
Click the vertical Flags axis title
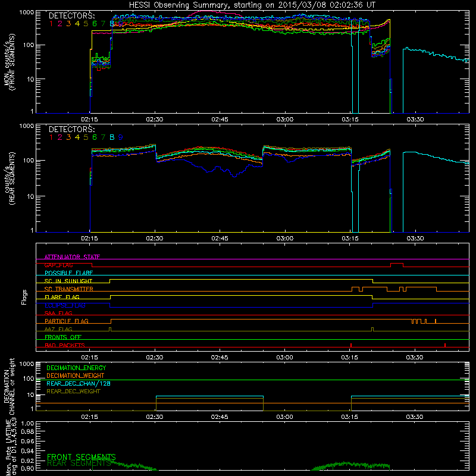(24, 297)
